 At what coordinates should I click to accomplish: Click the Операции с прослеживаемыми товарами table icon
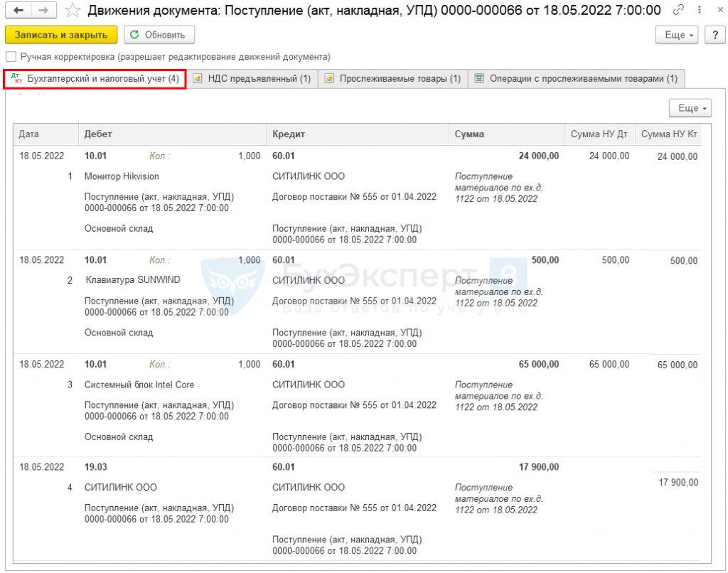click(478, 78)
